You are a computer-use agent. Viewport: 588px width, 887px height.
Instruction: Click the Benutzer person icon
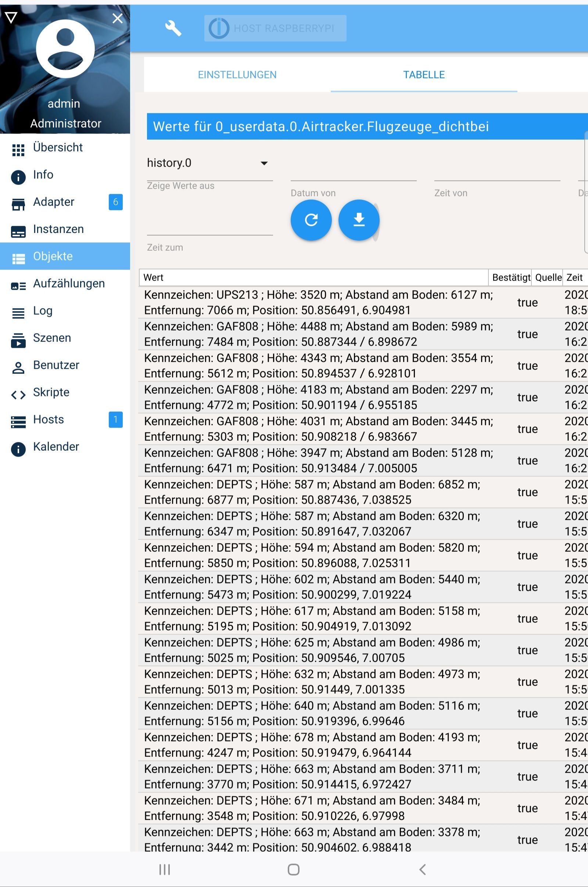click(18, 368)
